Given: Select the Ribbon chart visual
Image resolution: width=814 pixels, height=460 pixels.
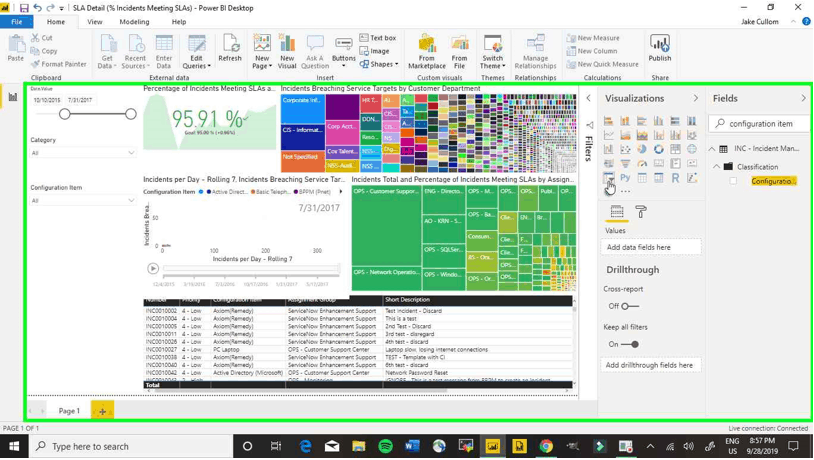Looking at the screenshot, I should tap(691, 135).
